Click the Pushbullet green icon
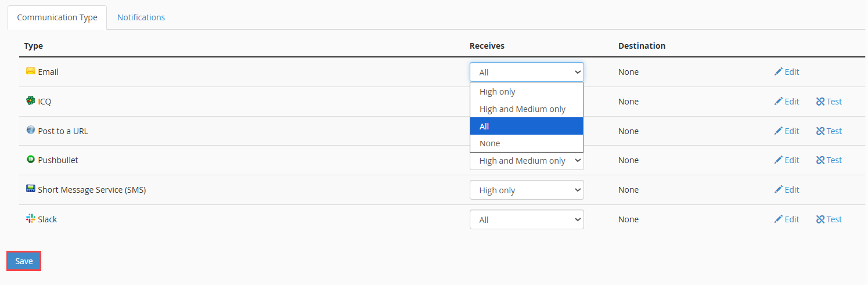The image size is (868, 285). click(31, 159)
